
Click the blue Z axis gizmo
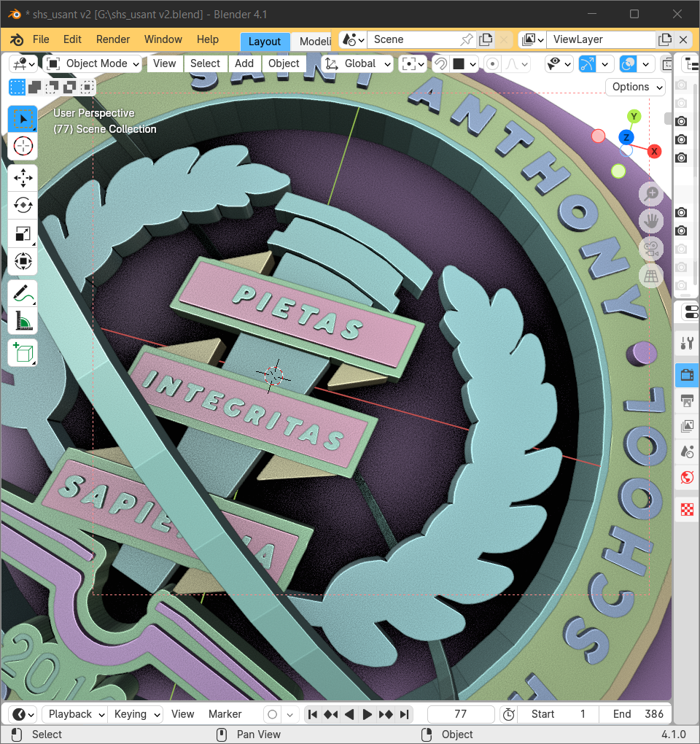(626, 138)
